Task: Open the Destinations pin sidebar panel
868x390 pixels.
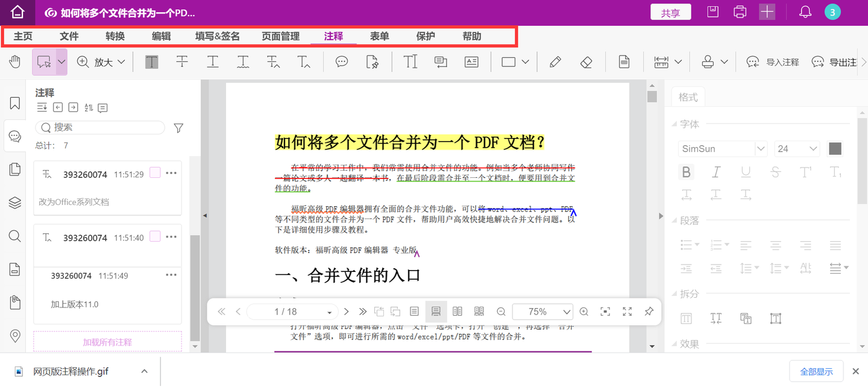Action: pos(15,336)
